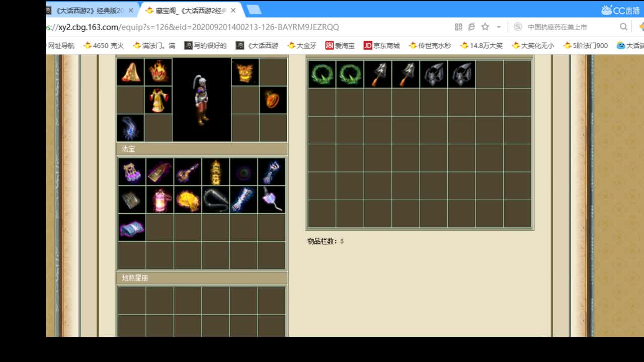
Task: Click the yellow robe armor icon
Action: point(158,100)
